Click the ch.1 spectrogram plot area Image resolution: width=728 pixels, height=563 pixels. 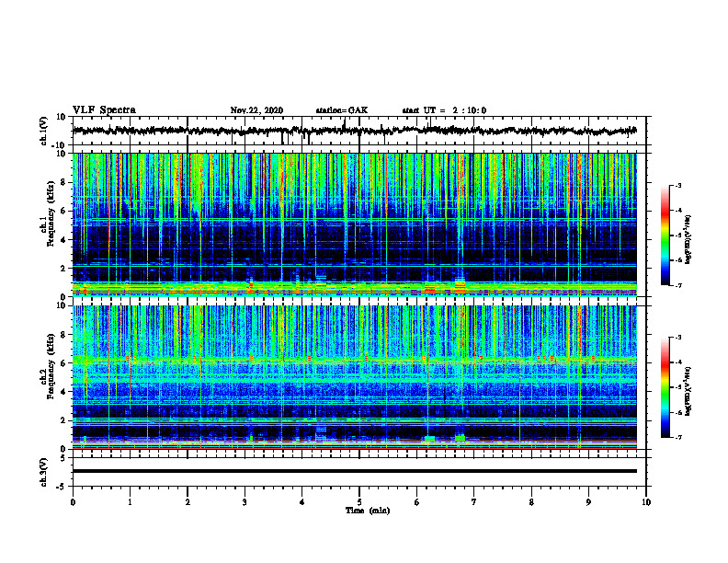[x=355, y=224]
